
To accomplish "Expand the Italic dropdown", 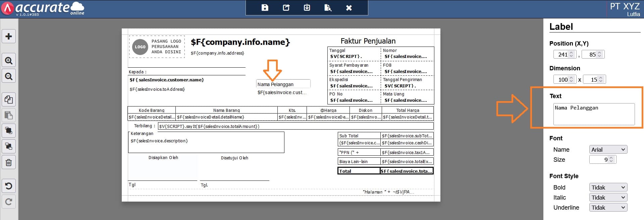I will 608,198.
